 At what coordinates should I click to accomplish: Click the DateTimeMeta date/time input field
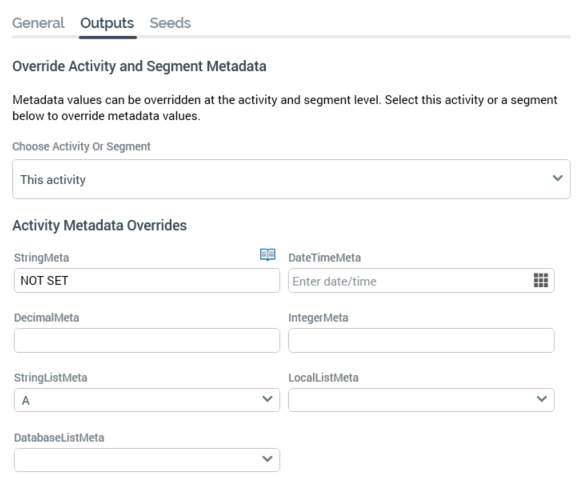click(421, 280)
